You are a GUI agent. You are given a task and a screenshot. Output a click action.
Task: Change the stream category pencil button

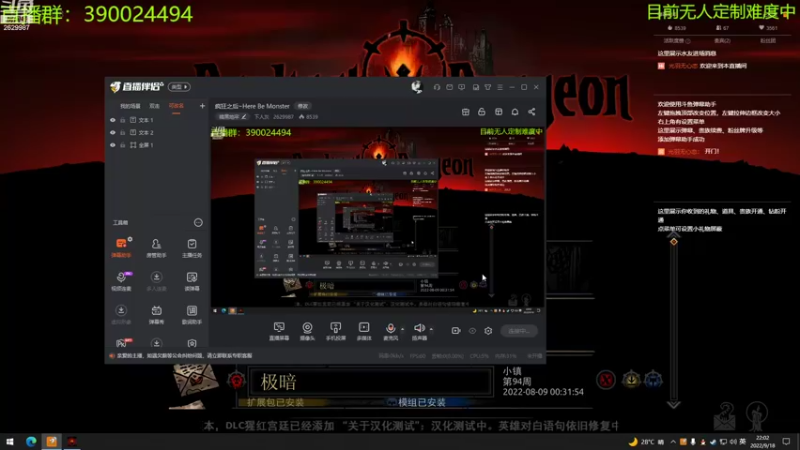(x=232, y=117)
